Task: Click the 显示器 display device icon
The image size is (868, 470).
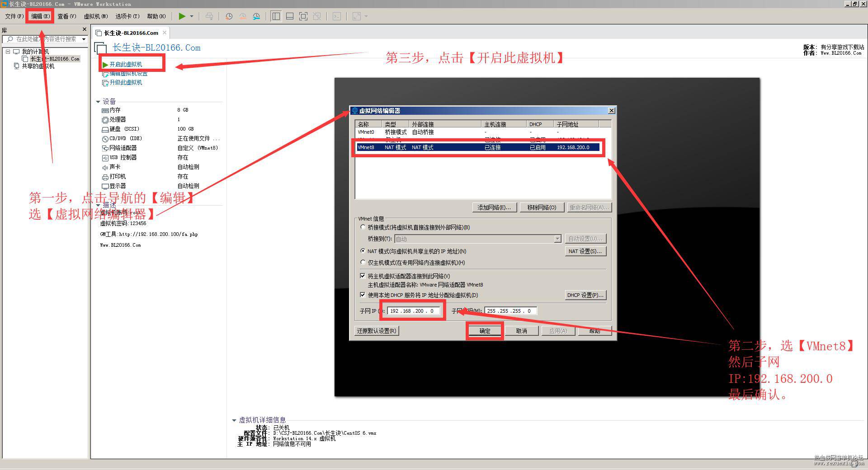Action: (105, 186)
